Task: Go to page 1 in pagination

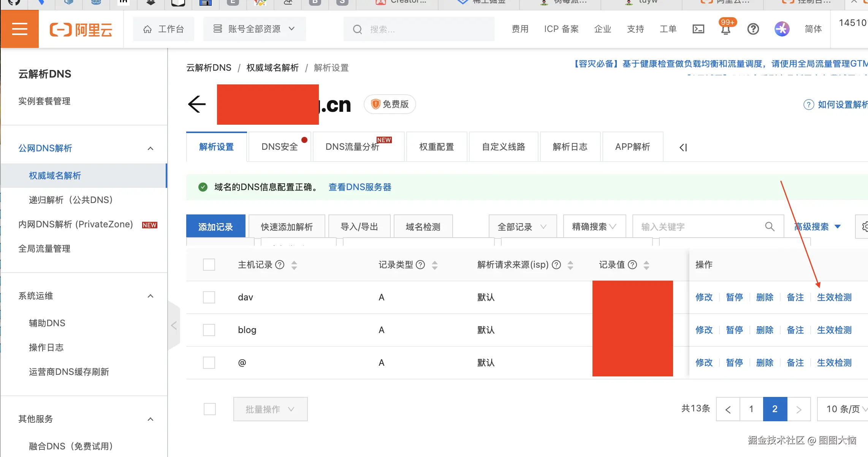Action: [x=751, y=409]
